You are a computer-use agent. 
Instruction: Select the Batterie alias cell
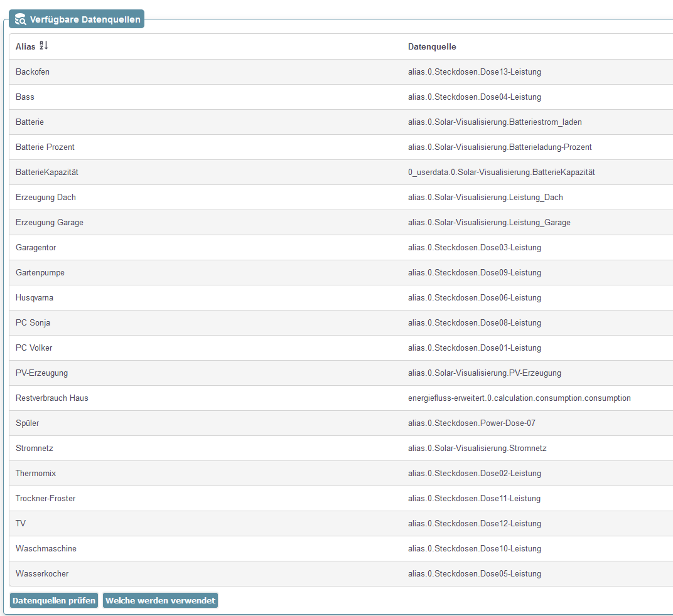(x=30, y=122)
